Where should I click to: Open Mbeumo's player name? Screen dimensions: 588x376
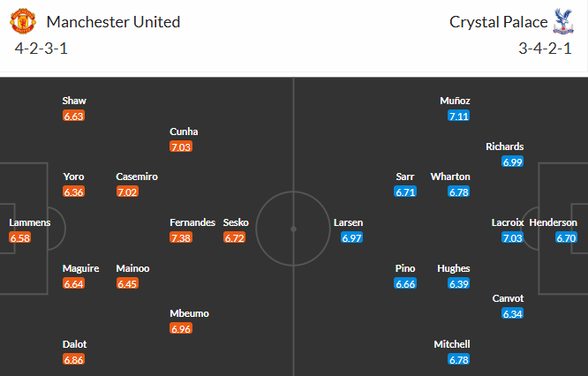pos(190,313)
